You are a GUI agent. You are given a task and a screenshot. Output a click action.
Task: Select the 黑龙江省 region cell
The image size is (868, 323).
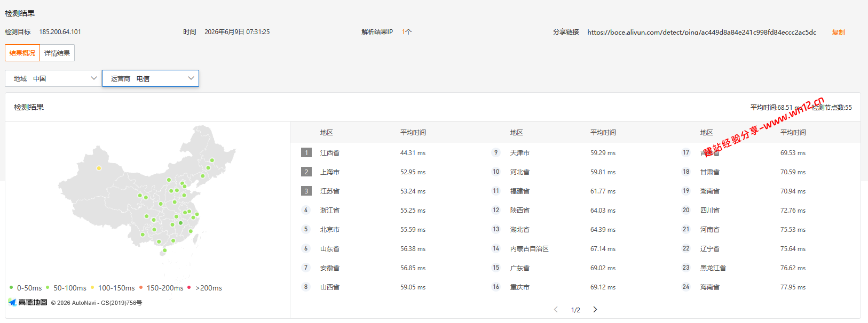(713, 268)
